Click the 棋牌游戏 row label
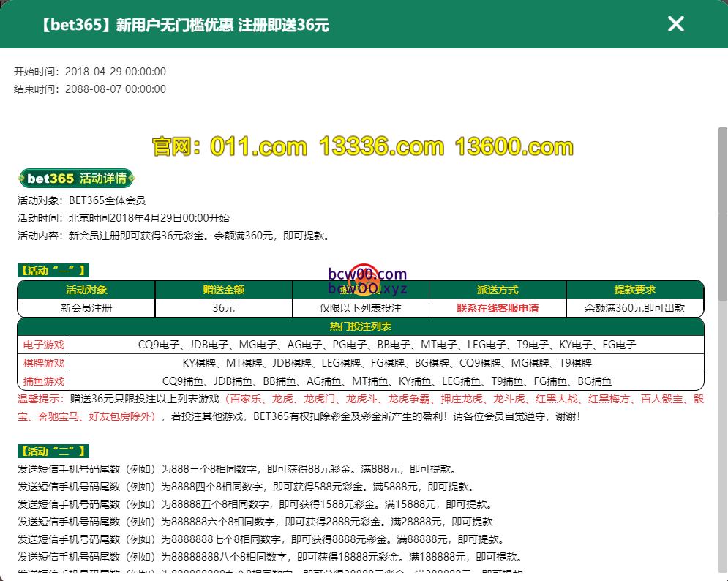728x581 pixels. click(x=44, y=363)
